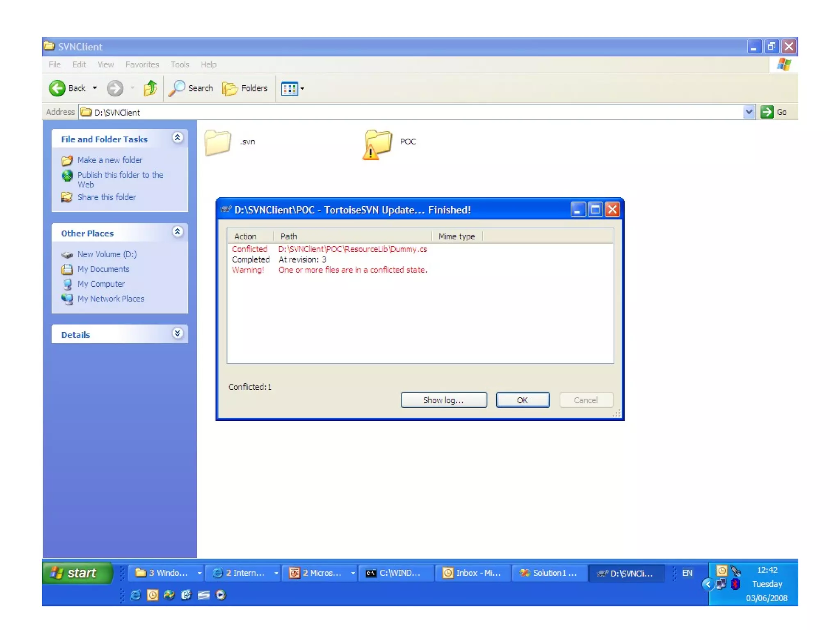Click the Show log... button
840x630 pixels.
pos(443,400)
